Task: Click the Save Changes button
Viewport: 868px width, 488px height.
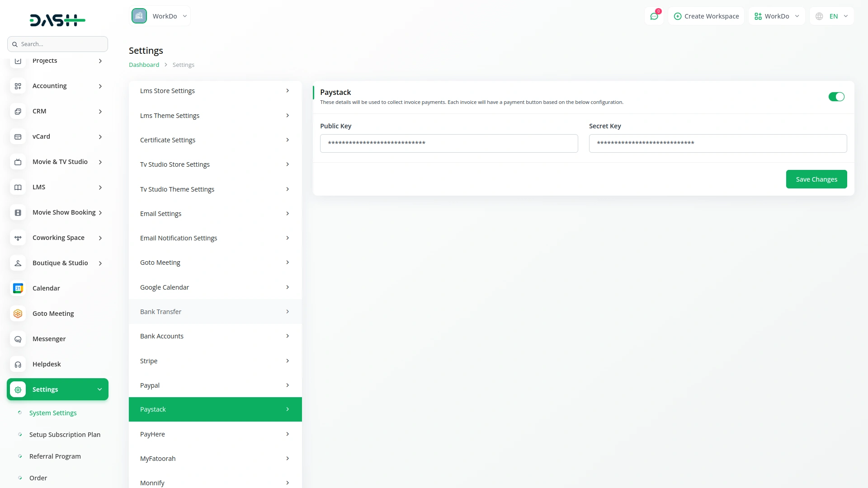Action: pyautogui.click(x=816, y=179)
